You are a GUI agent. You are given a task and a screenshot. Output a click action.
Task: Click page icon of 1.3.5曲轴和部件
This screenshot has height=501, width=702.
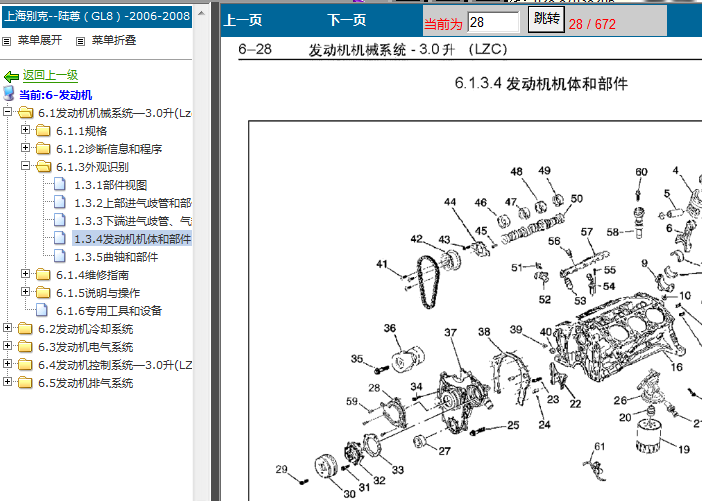tap(60, 256)
